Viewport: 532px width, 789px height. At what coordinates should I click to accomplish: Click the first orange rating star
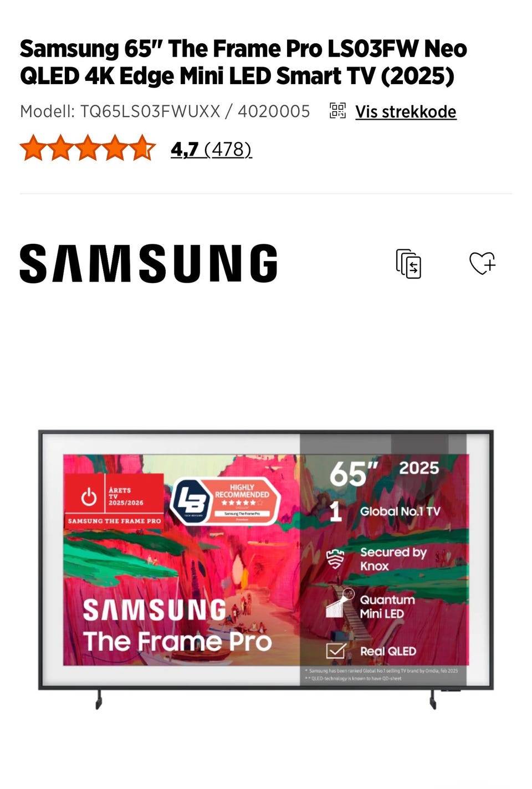pos(33,148)
